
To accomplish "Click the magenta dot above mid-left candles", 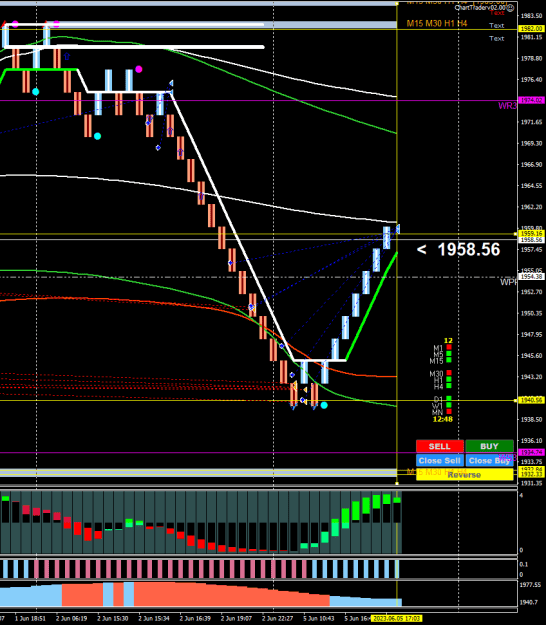I will 139,69.
